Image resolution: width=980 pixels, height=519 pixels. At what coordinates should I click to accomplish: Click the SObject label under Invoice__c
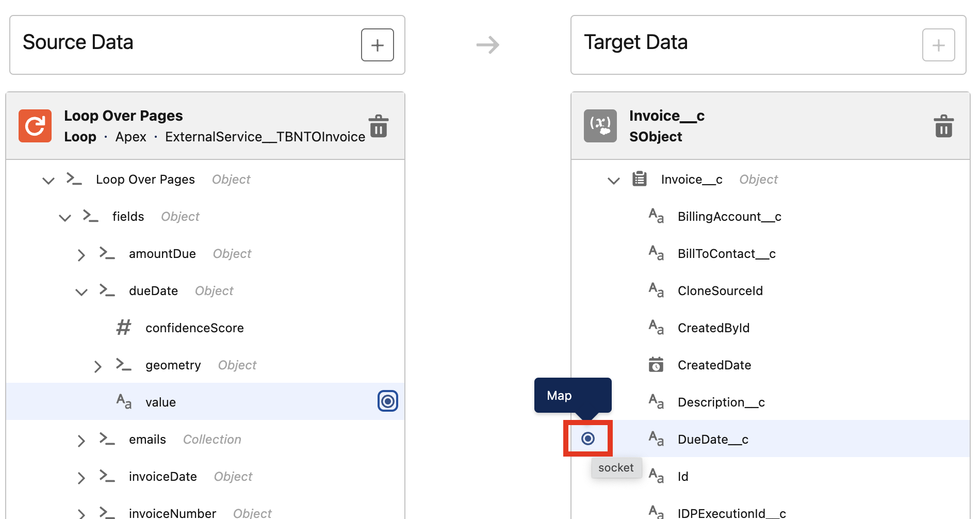pyautogui.click(x=656, y=137)
